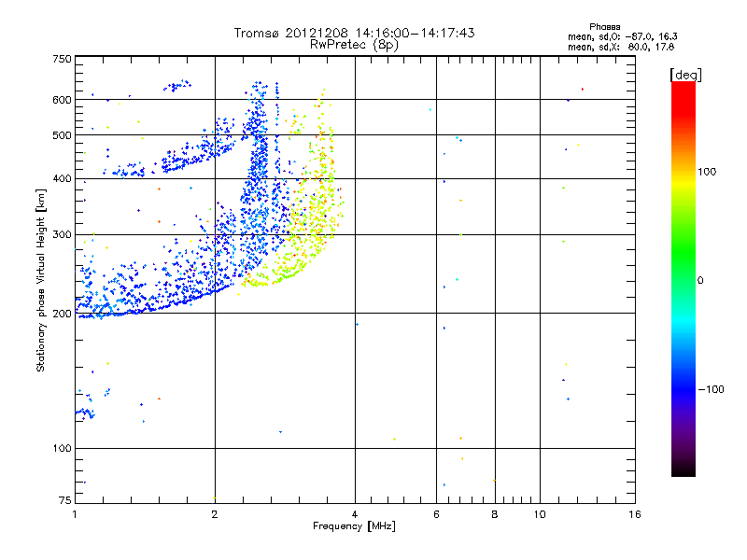Screen dimensions: 747x560
Task: Click the '75' y-axis tick label
Action: (x=65, y=500)
